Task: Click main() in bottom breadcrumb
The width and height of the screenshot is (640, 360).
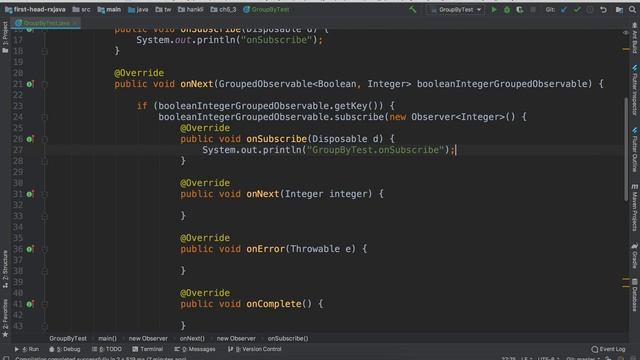Action: tap(107, 338)
